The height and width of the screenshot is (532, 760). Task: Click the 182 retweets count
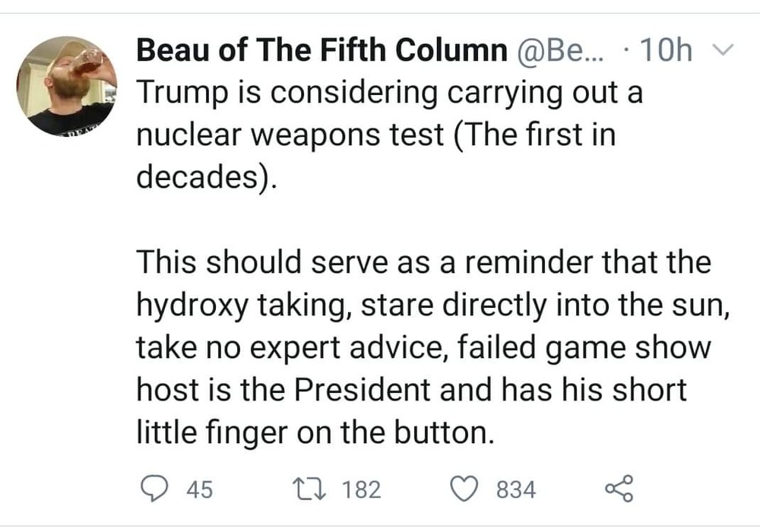[x=361, y=489]
